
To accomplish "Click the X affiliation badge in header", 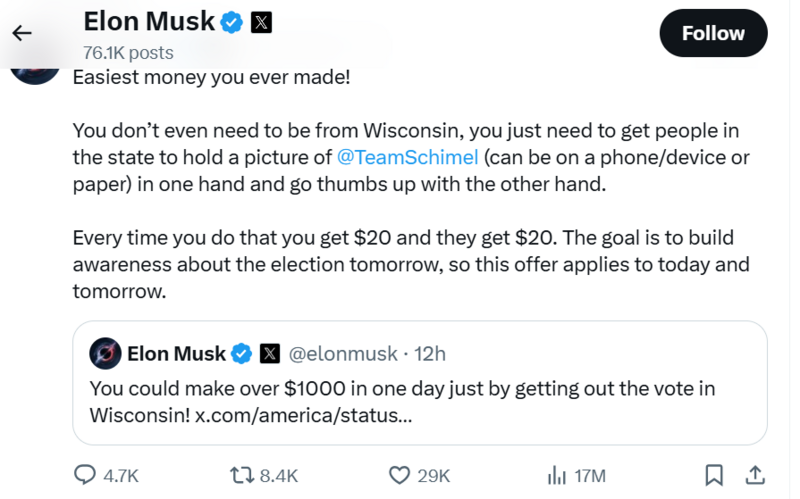I will tap(261, 21).
